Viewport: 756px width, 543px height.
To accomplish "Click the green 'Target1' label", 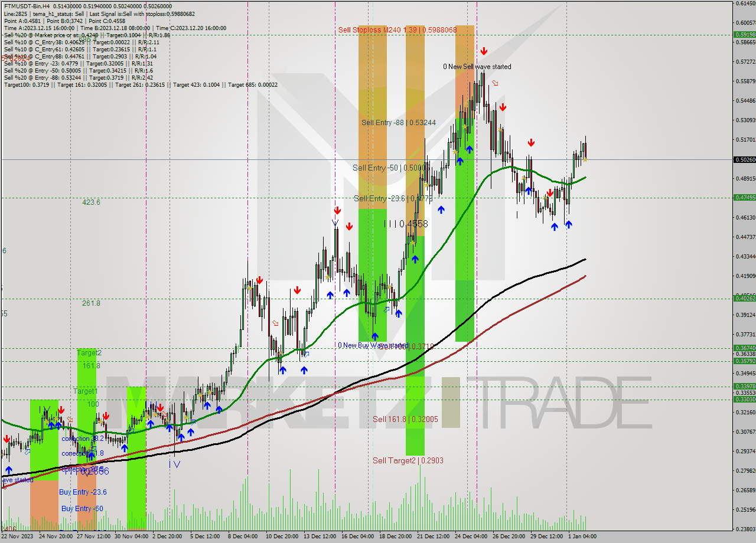I will coord(85,391).
